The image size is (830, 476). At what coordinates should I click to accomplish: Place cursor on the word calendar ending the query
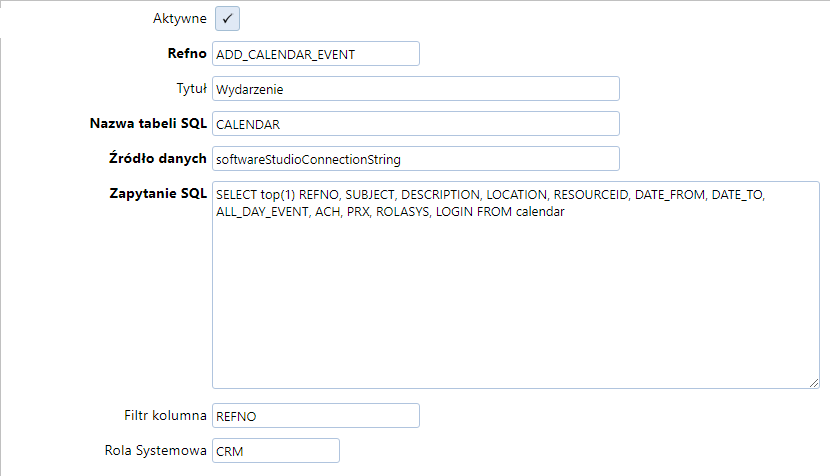(540, 212)
